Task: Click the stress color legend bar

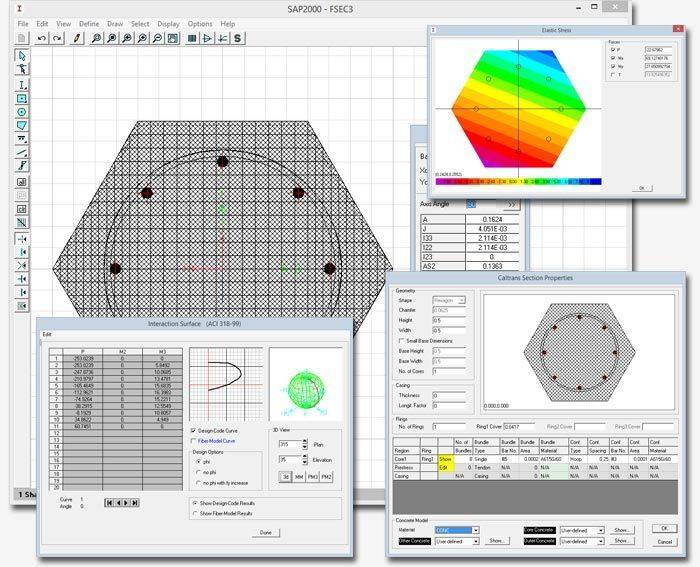Action: (518, 181)
